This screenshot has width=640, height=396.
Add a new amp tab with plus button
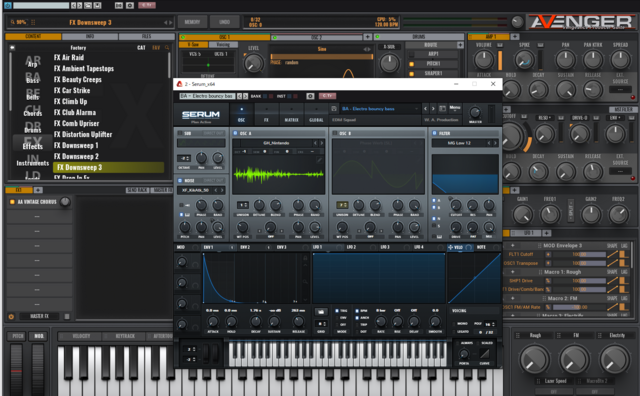point(515,37)
